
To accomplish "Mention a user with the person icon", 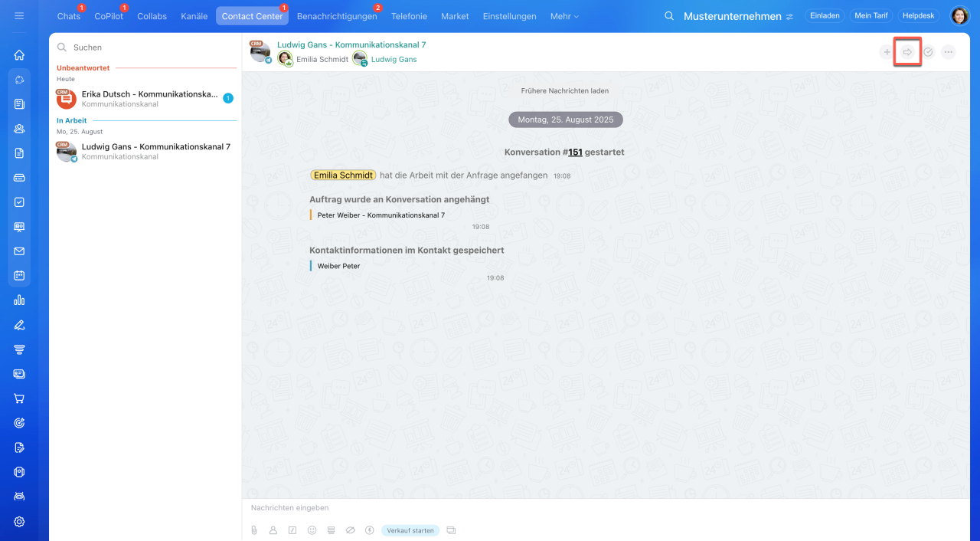I will click(273, 530).
